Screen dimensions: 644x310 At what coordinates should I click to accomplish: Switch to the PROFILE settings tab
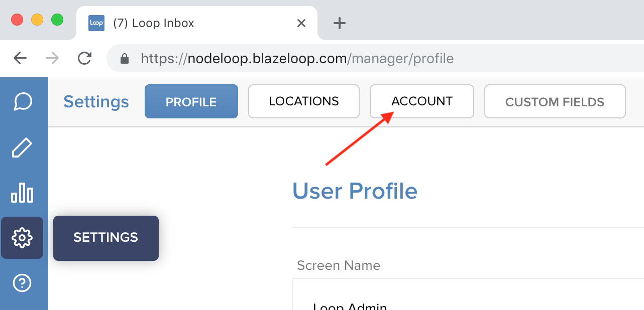191,102
